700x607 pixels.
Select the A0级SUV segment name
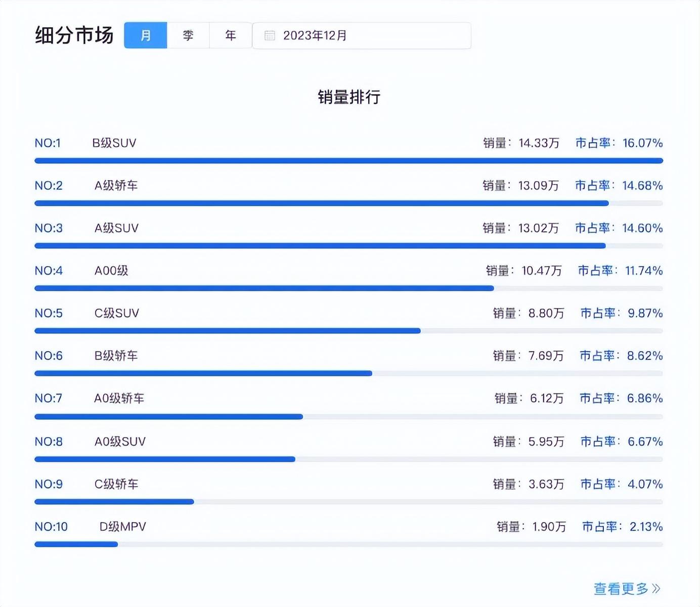click(x=120, y=442)
